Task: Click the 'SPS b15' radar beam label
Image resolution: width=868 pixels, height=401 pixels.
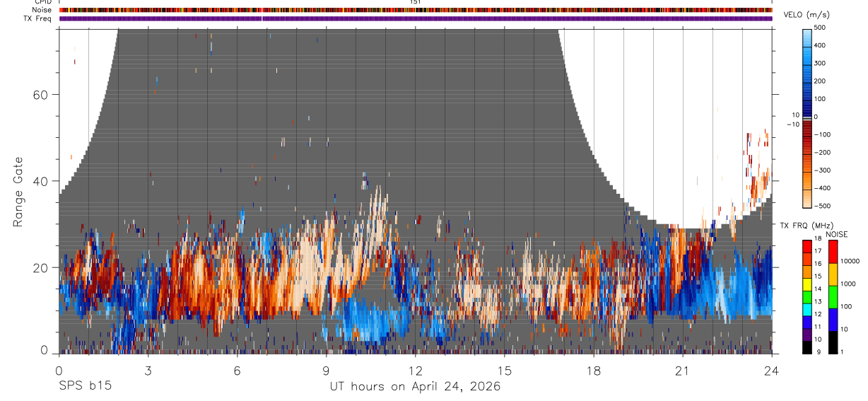Action: [85, 387]
